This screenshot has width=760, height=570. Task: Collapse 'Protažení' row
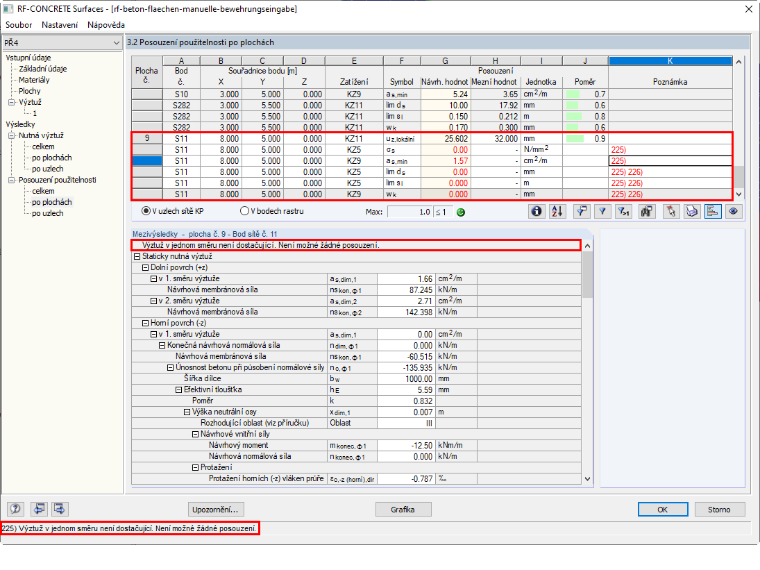tap(195, 468)
